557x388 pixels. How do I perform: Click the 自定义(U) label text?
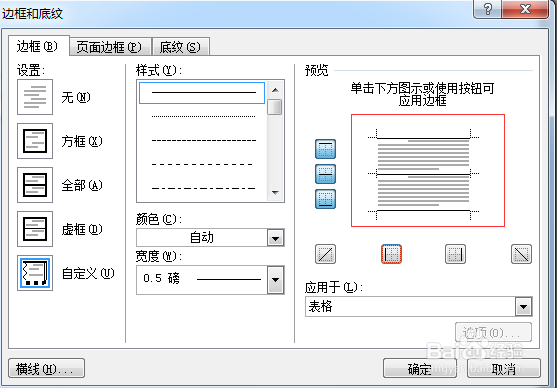tap(88, 273)
